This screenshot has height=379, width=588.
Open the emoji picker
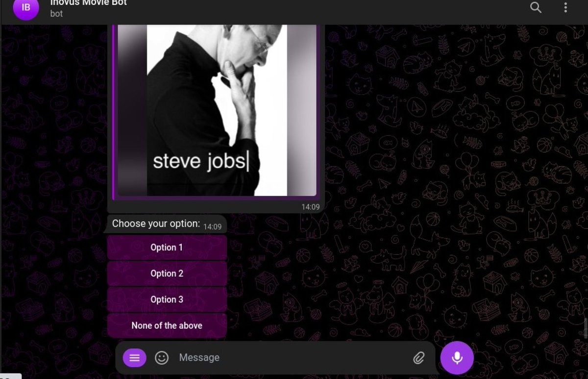[162, 358]
